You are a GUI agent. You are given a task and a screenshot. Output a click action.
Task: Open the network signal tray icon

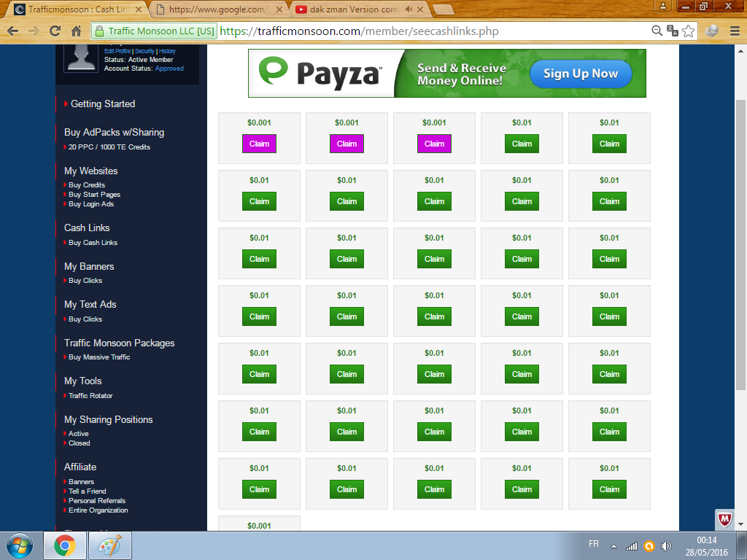point(631,546)
